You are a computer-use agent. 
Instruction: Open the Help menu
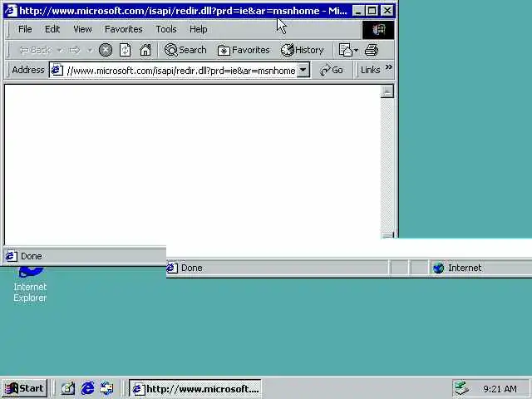click(198, 29)
